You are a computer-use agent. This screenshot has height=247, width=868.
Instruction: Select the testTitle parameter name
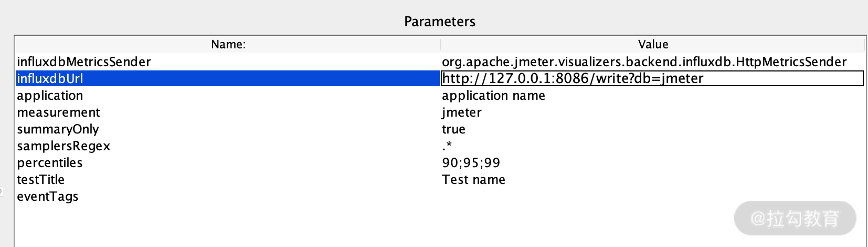coord(41,180)
